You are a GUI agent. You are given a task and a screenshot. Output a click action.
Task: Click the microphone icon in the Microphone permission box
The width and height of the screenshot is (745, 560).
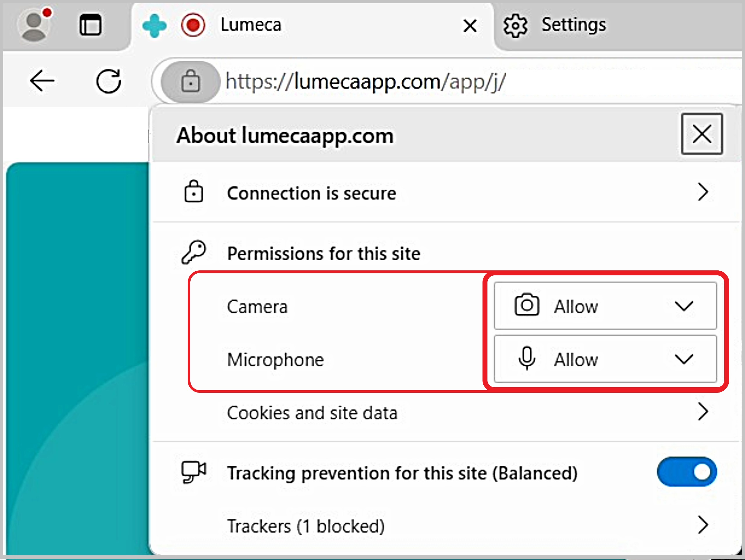[x=527, y=359]
